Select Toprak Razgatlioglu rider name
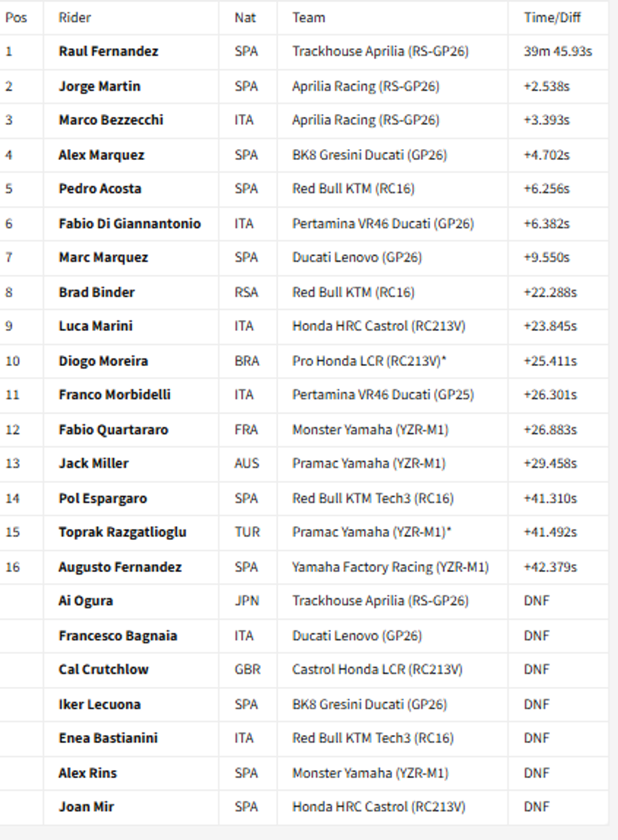This screenshot has width=618, height=840. 122,532
